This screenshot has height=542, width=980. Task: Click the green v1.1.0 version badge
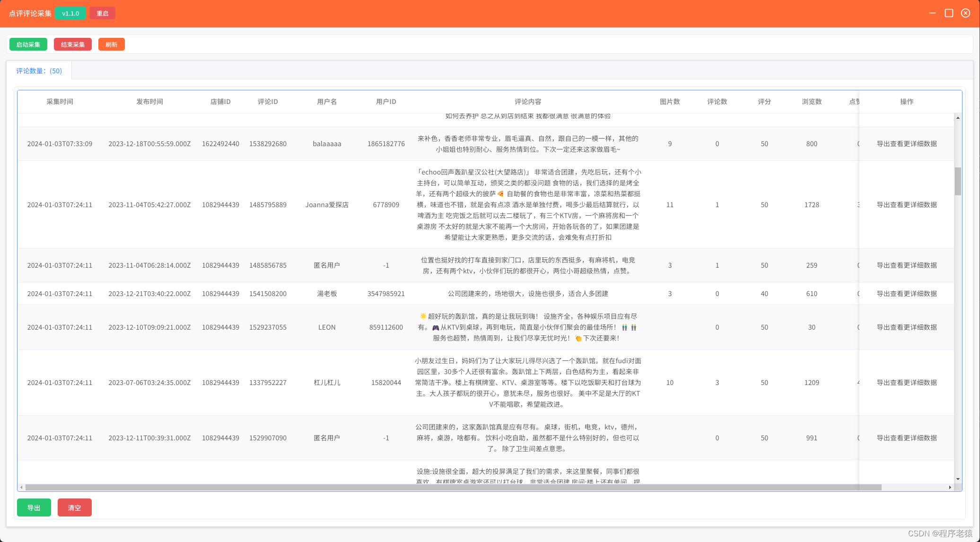(70, 13)
